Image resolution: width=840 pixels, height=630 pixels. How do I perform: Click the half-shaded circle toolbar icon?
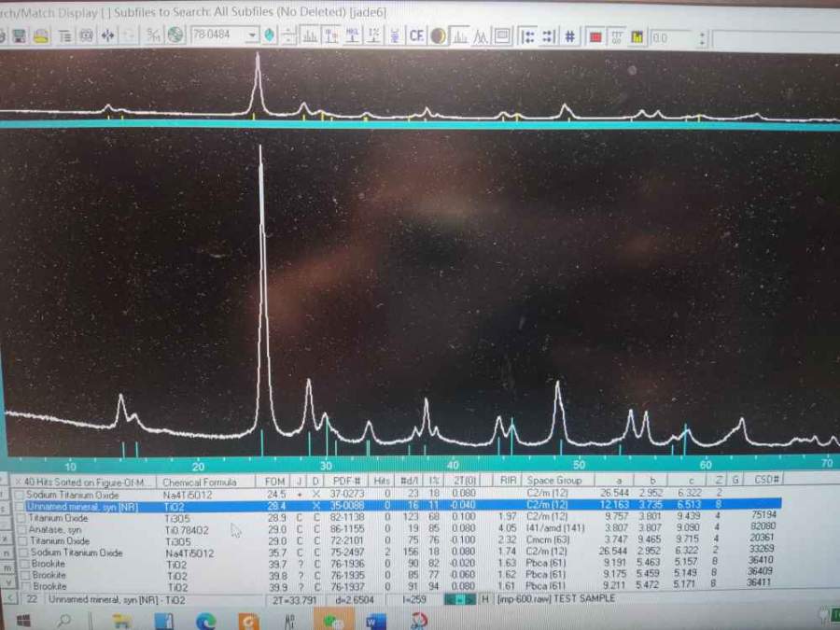pyautogui.click(x=438, y=36)
